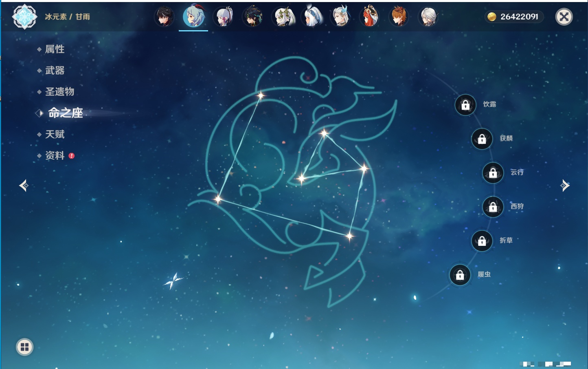Viewport: 588px width, 369px height.
Task: Select Wriothesley's dark-haired avatar in character bar
Action: 165,17
